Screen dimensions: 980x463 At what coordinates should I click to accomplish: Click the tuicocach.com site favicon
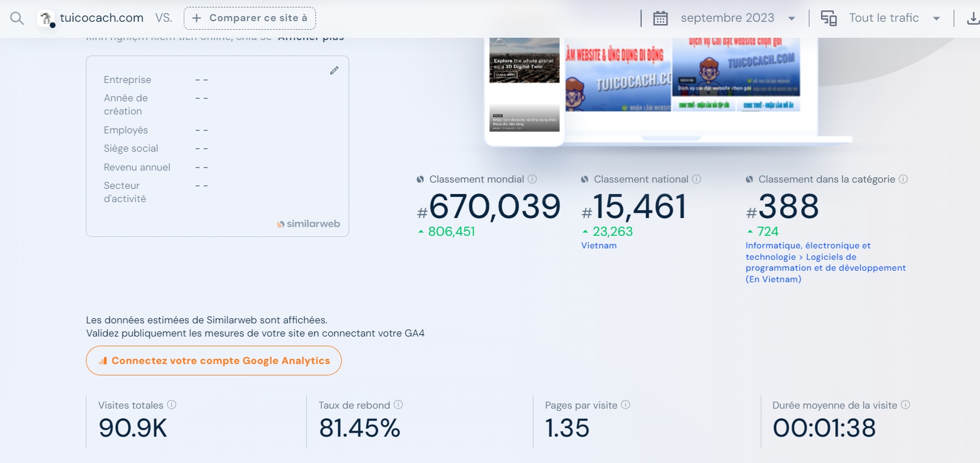click(46, 18)
